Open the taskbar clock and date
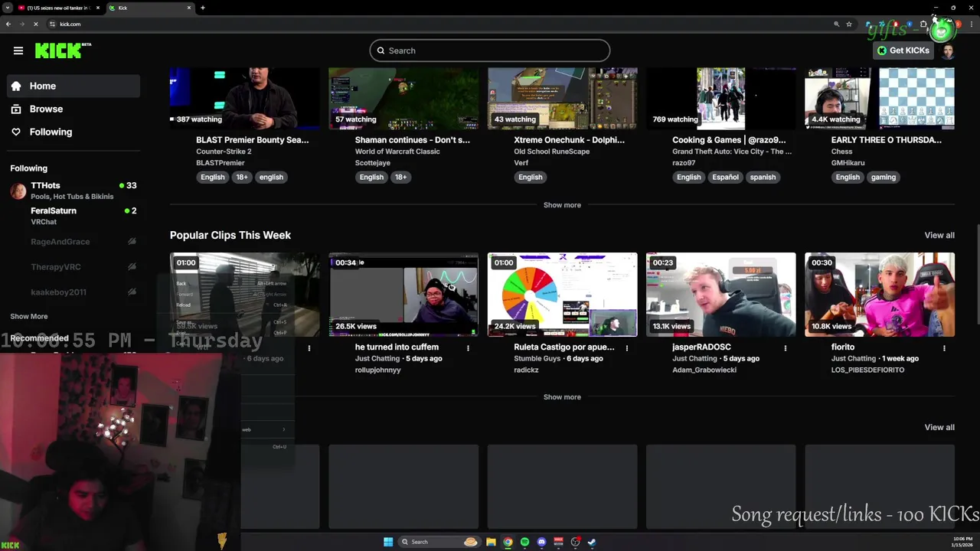The width and height of the screenshot is (980, 551). 962,542
